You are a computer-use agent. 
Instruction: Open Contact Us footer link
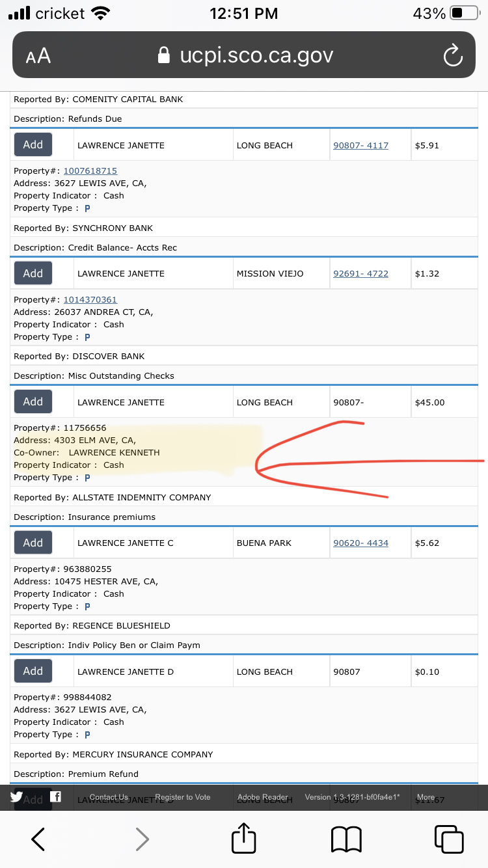[109, 797]
